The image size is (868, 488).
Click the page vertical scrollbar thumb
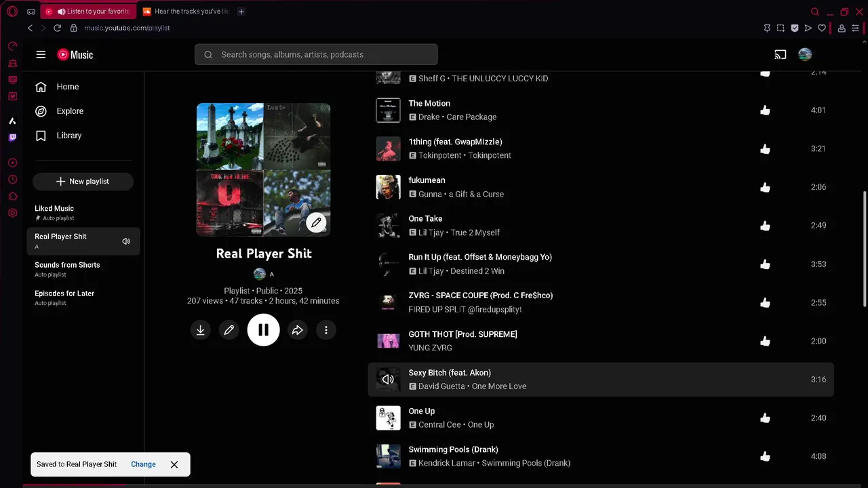(x=864, y=248)
